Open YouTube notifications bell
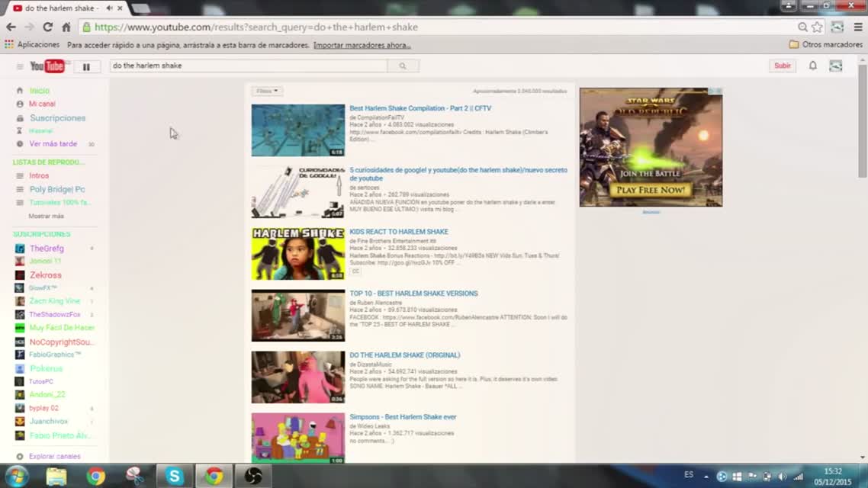 (812, 66)
